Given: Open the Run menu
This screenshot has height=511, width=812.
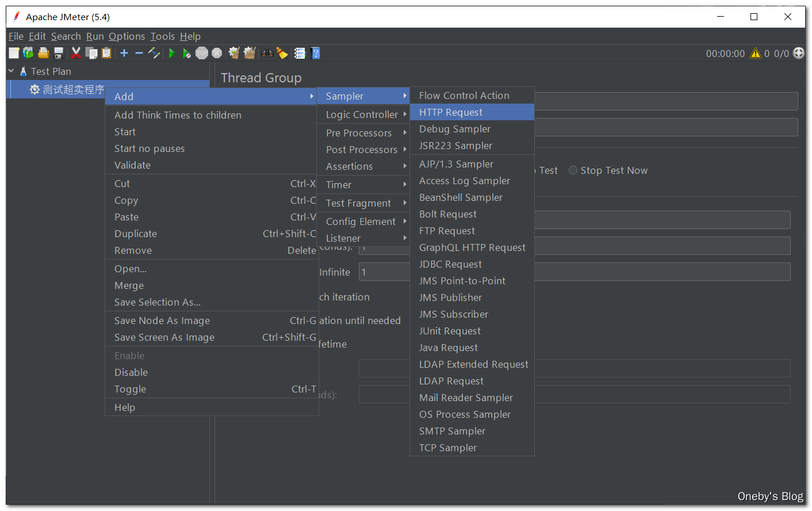Looking at the screenshot, I should coord(95,36).
